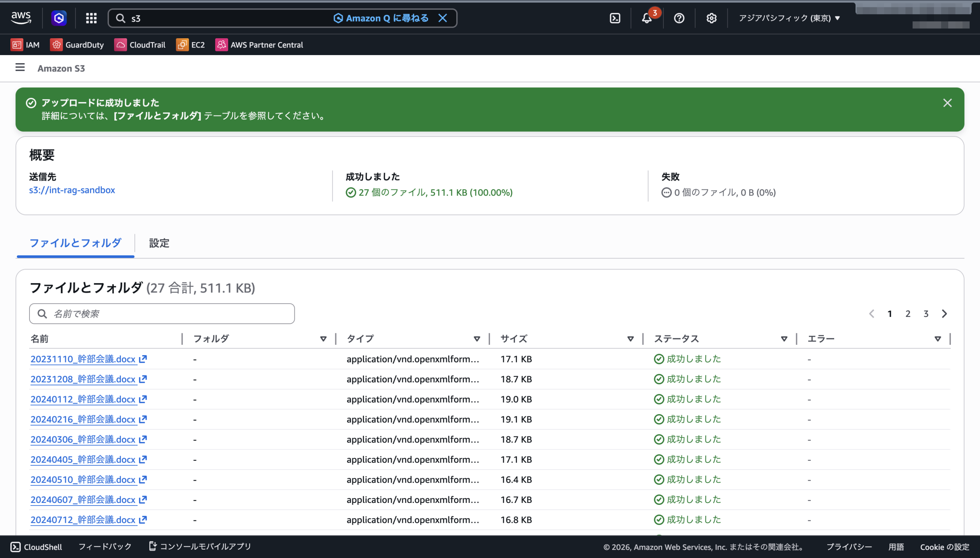Viewport: 980px width, 558px height.
Task: Open the settings gear icon
Action: (711, 18)
